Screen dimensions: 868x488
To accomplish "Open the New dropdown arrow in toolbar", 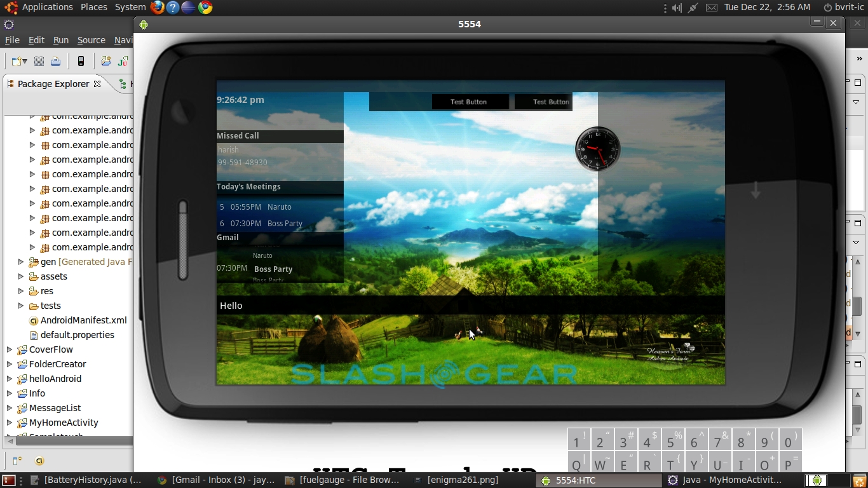I will (x=25, y=61).
